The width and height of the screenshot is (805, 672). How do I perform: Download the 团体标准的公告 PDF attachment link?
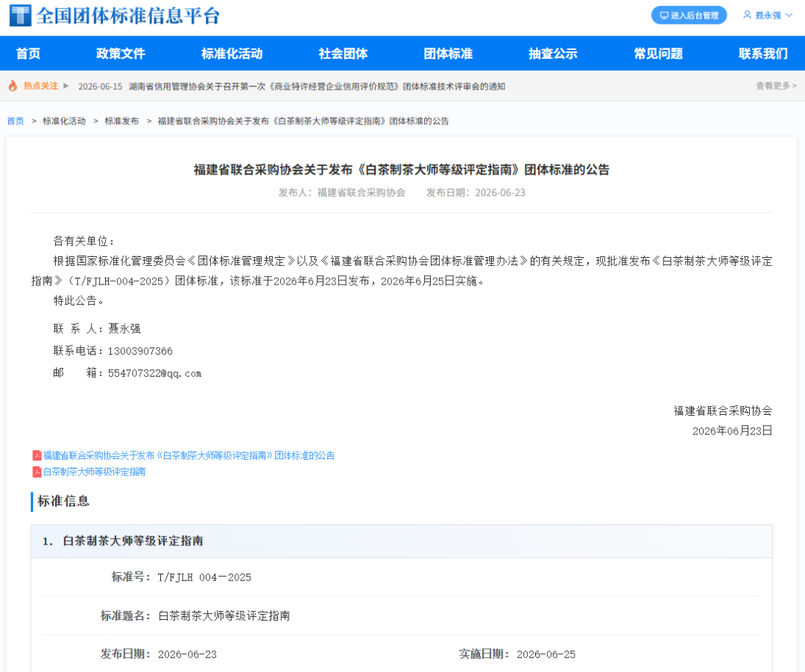pyautogui.click(x=189, y=455)
